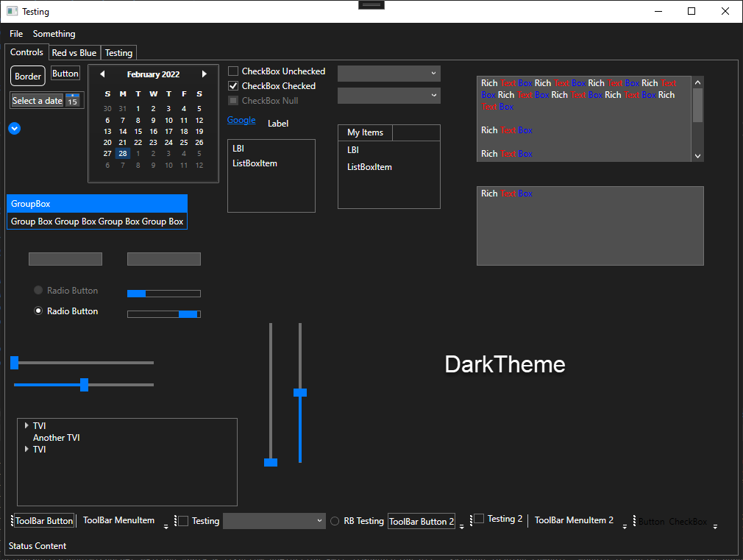Click the Testing app window icon
The image size is (743, 560).
pos(13,11)
